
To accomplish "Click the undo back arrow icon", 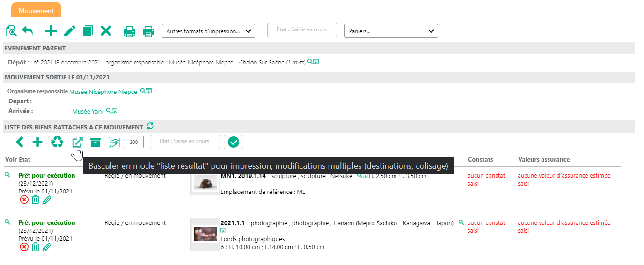I will pos(28,31).
